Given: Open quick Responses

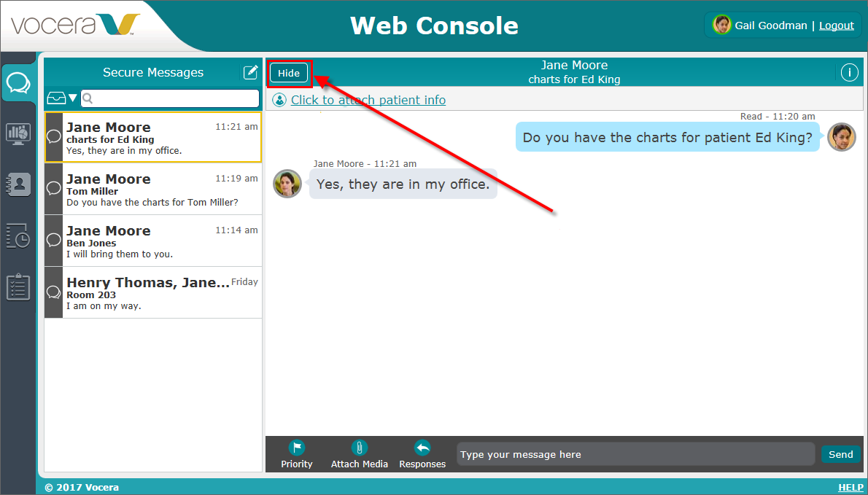Looking at the screenshot, I should tap(422, 455).
